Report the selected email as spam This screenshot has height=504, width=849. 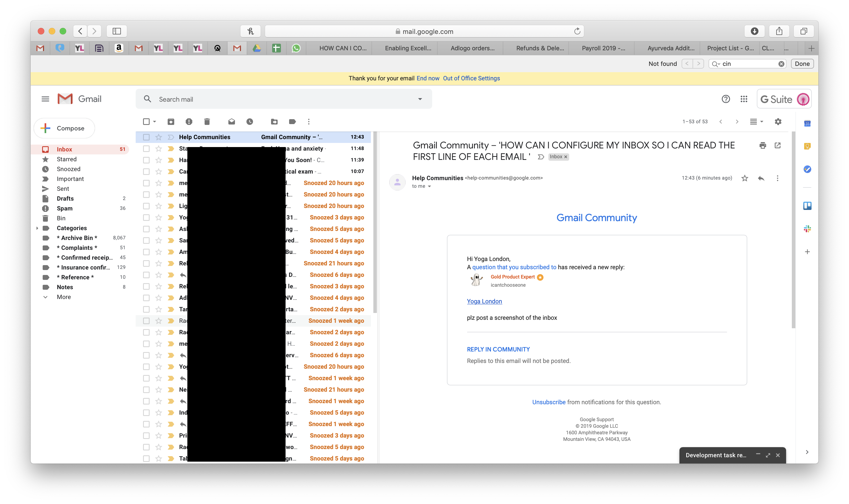click(x=189, y=121)
